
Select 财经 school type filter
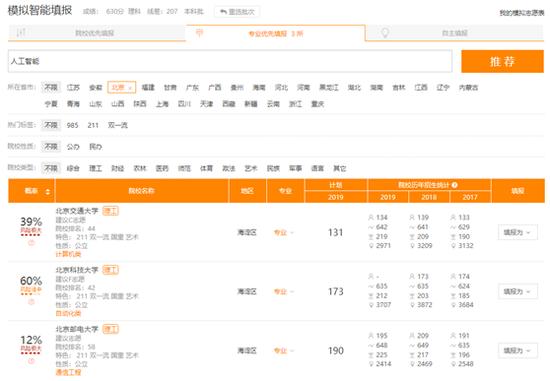[x=118, y=168]
